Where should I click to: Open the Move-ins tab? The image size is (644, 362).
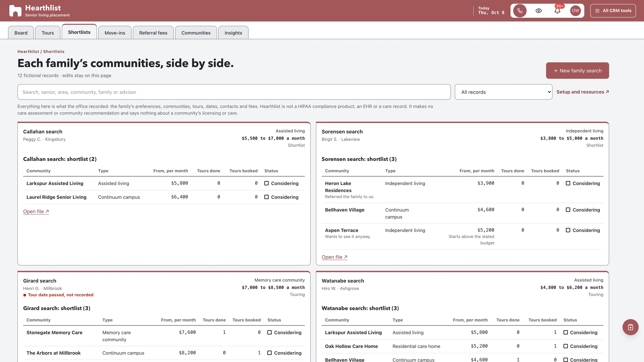pyautogui.click(x=115, y=33)
